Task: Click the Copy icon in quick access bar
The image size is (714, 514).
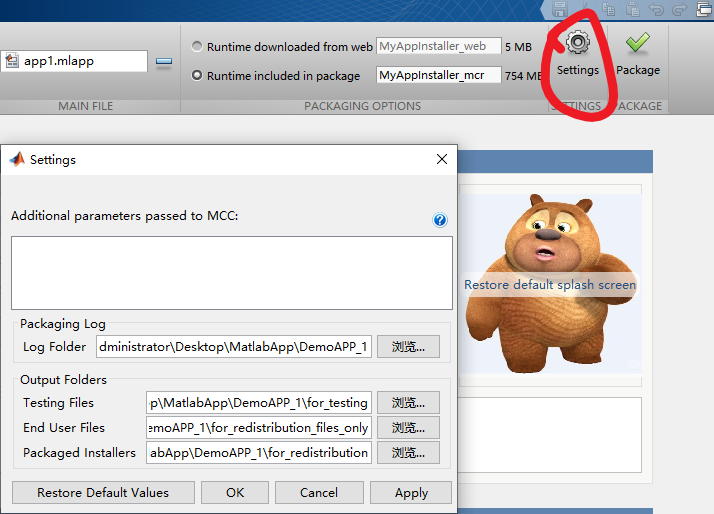Action: click(608, 9)
